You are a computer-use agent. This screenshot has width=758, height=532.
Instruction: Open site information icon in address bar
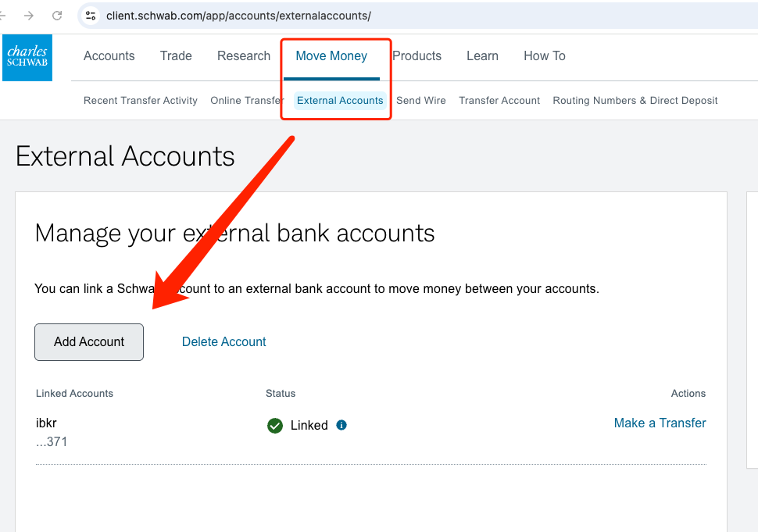point(91,16)
